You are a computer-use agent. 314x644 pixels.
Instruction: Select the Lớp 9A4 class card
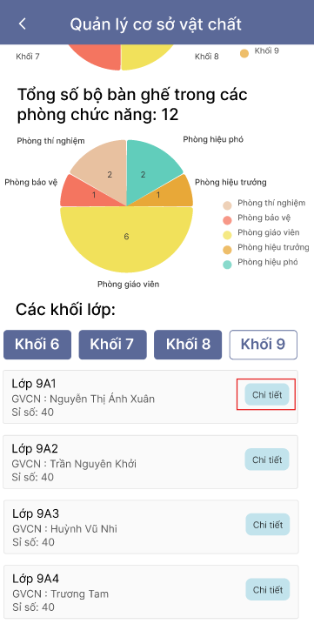[151, 592]
